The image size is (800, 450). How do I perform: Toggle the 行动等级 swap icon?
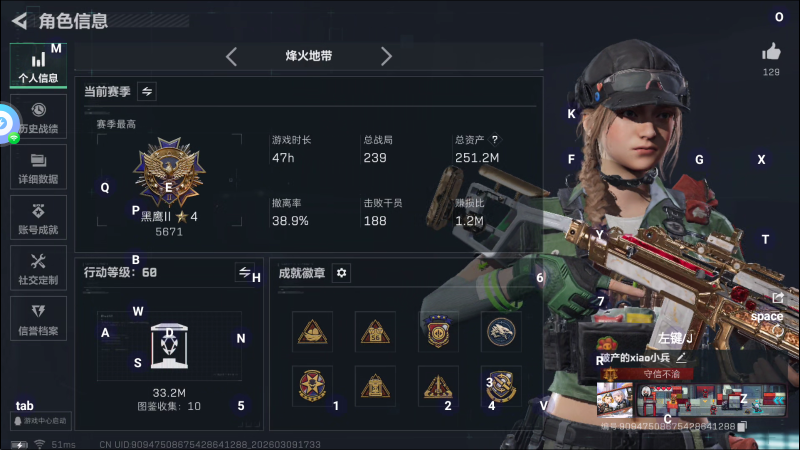point(244,272)
